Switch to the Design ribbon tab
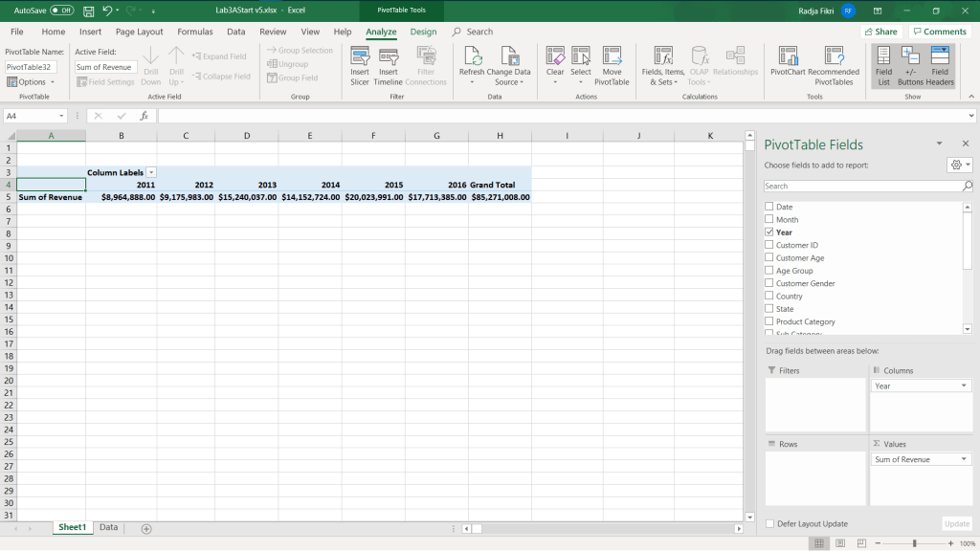The image size is (980, 551). pos(423,32)
